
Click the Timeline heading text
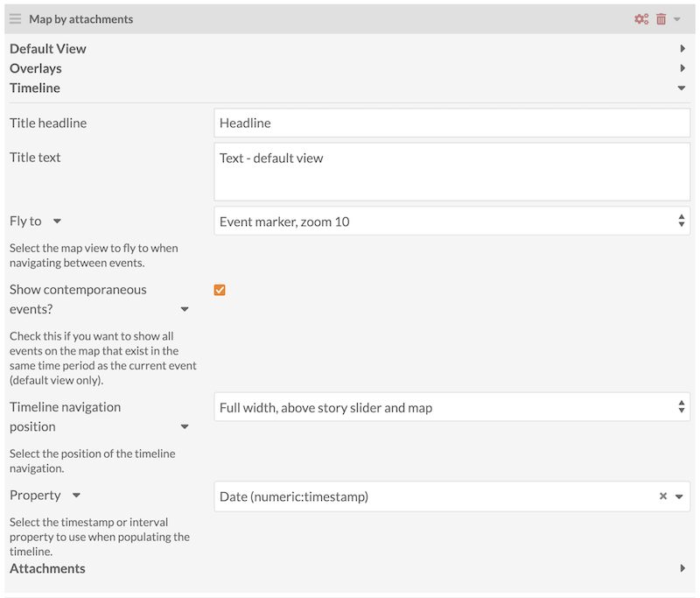(35, 88)
